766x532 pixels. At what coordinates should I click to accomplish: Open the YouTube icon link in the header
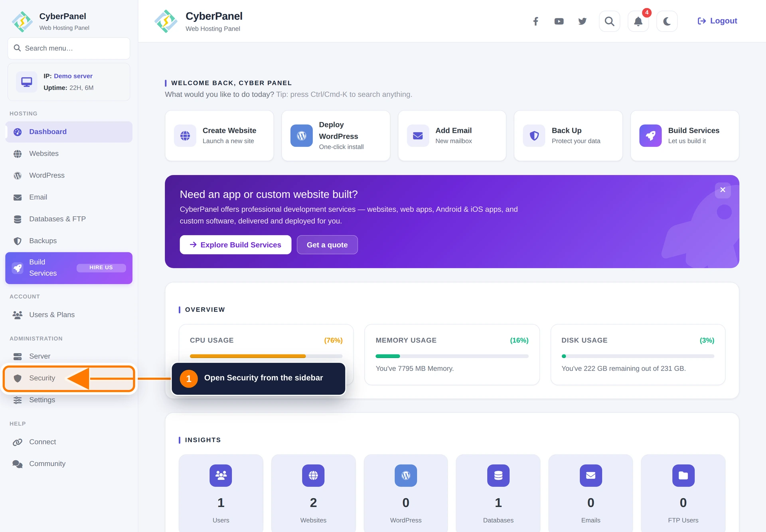pos(559,21)
